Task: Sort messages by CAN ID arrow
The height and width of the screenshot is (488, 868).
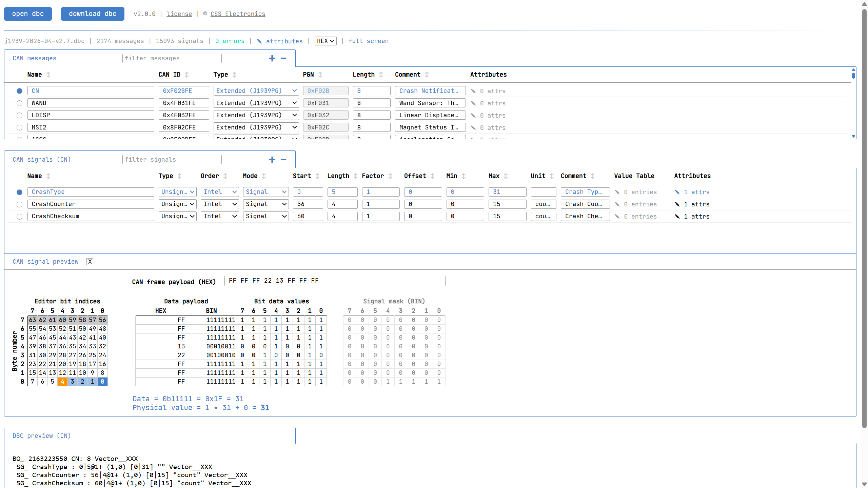Action: 187,75
